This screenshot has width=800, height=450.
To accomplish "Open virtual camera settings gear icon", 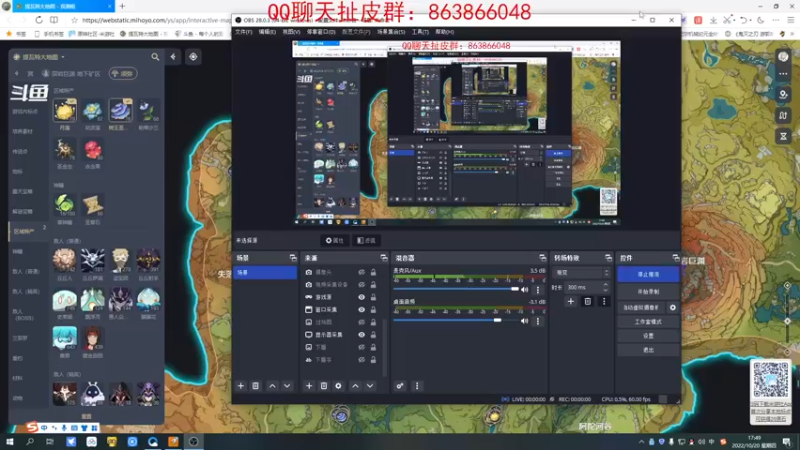I will (673, 308).
